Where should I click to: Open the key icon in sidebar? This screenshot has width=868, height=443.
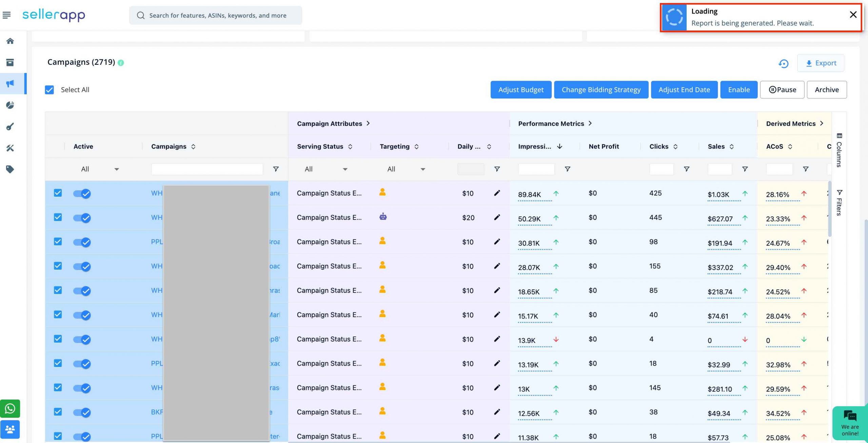tap(10, 127)
